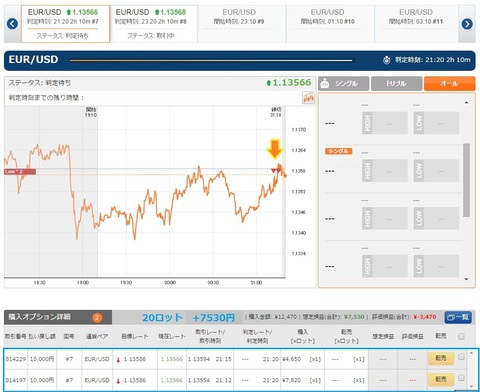480x392 pixels.
Task: Click the fourth row LOW button
Action: [x=436, y=266]
